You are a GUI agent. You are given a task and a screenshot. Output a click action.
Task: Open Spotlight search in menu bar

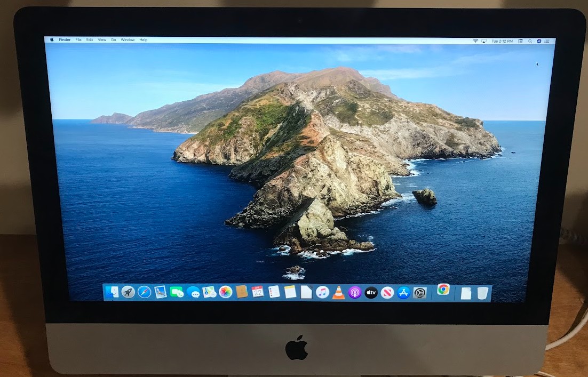click(530, 41)
